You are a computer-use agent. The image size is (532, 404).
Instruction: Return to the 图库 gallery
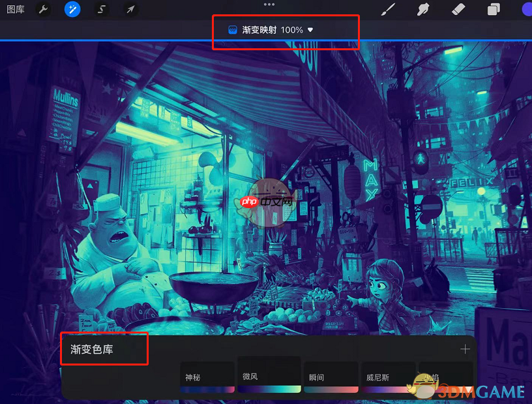[14, 9]
